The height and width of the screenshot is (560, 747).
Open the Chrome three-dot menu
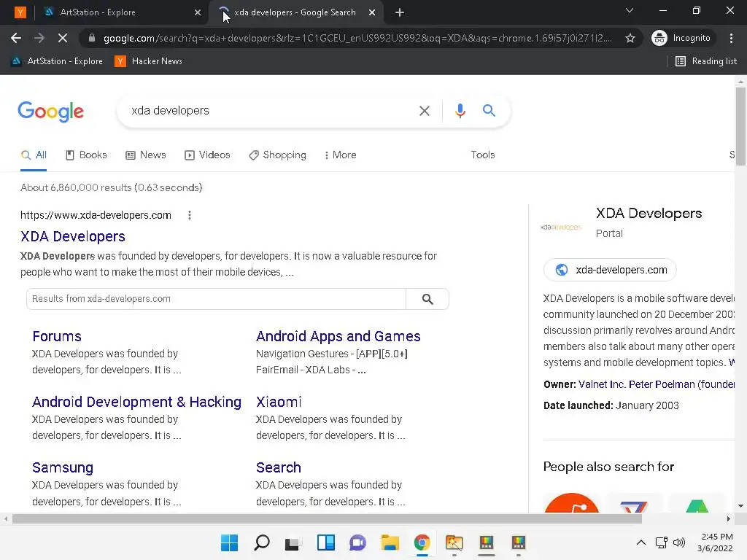tap(731, 38)
